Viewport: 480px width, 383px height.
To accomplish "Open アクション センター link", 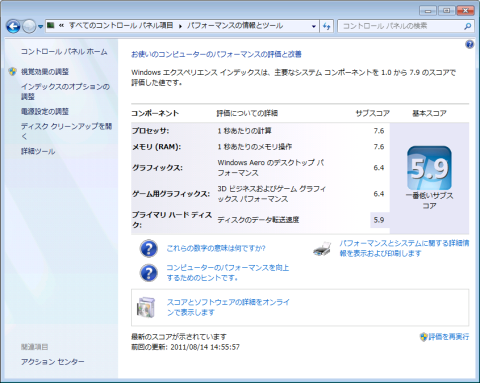I will tap(53, 362).
